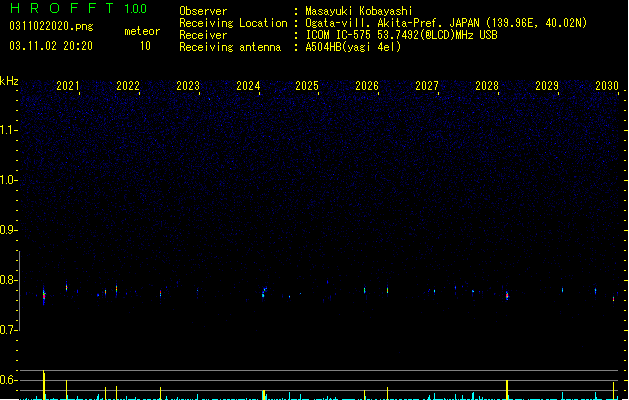The width and height of the screenshot is (629, 400).
Task: Click the meteor count value 10
Action: coord(145,46)
